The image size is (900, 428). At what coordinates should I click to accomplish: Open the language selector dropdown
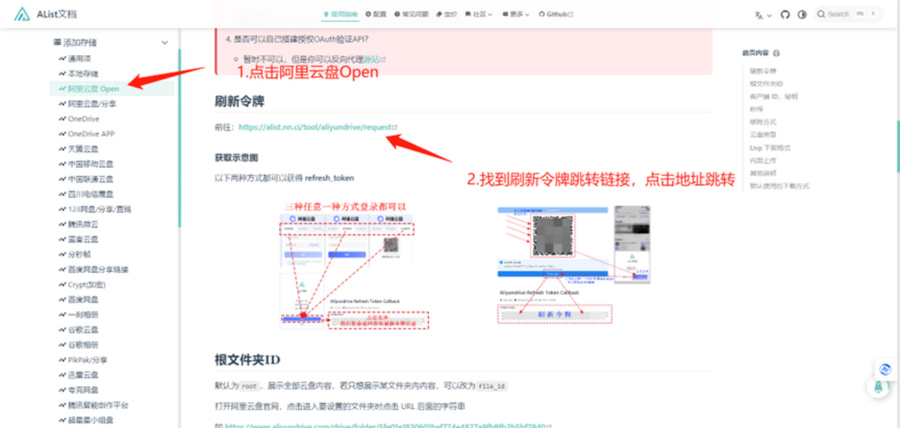(x=763, y=15)
